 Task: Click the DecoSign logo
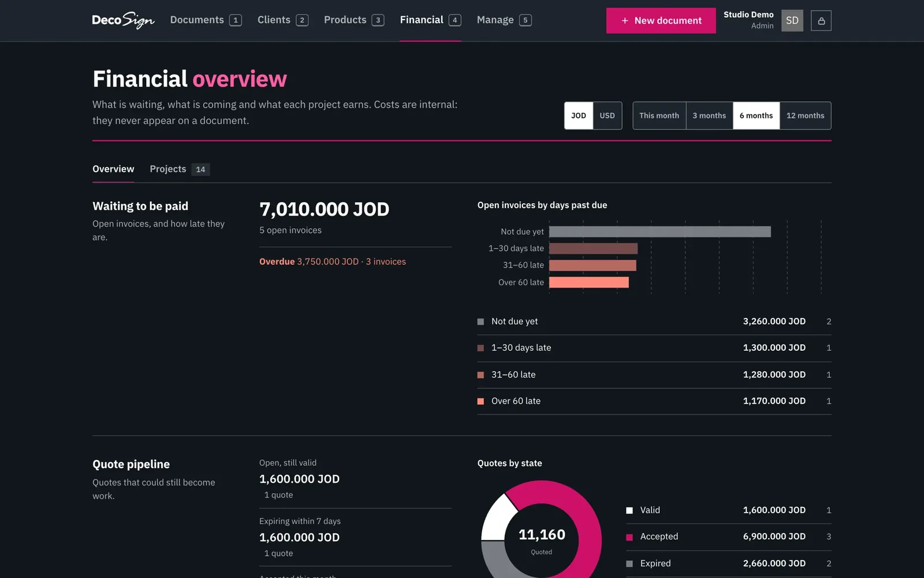tap(123, 20)
